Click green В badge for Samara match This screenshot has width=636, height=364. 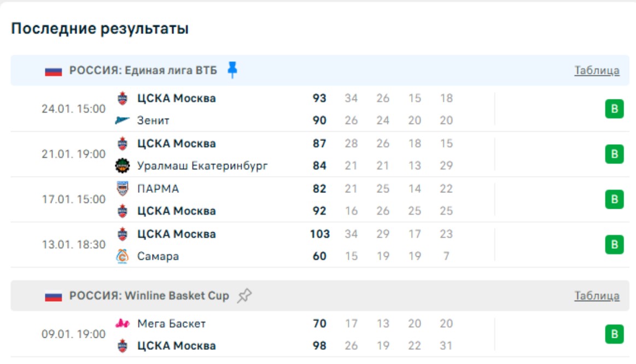tap(614, 244)
